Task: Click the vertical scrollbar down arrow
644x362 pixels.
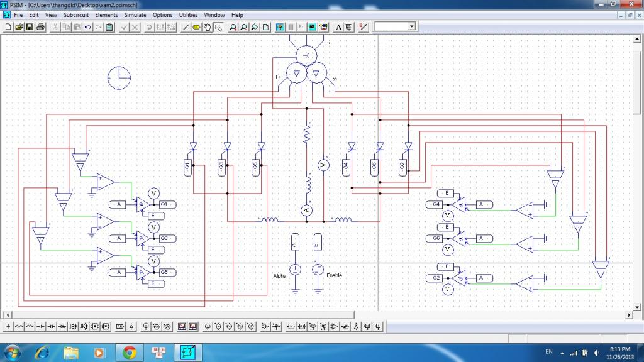Action: click(636, 306)
